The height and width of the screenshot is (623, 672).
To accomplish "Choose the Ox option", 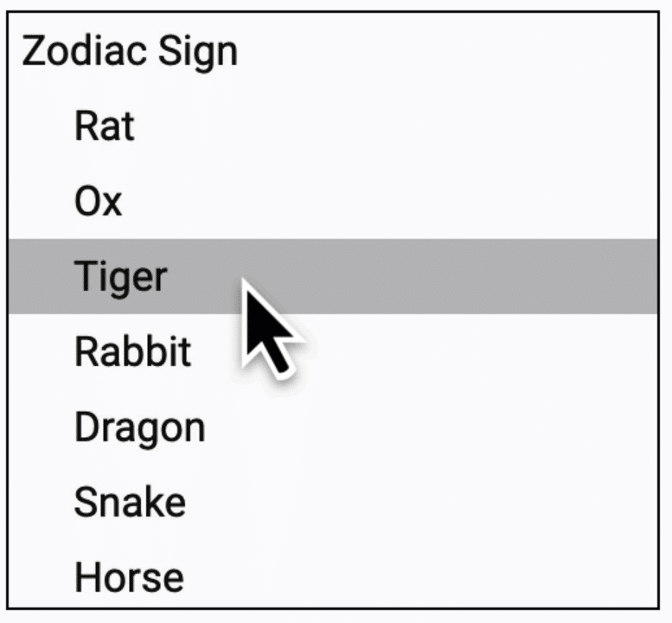I will click(x=99, y=202).
